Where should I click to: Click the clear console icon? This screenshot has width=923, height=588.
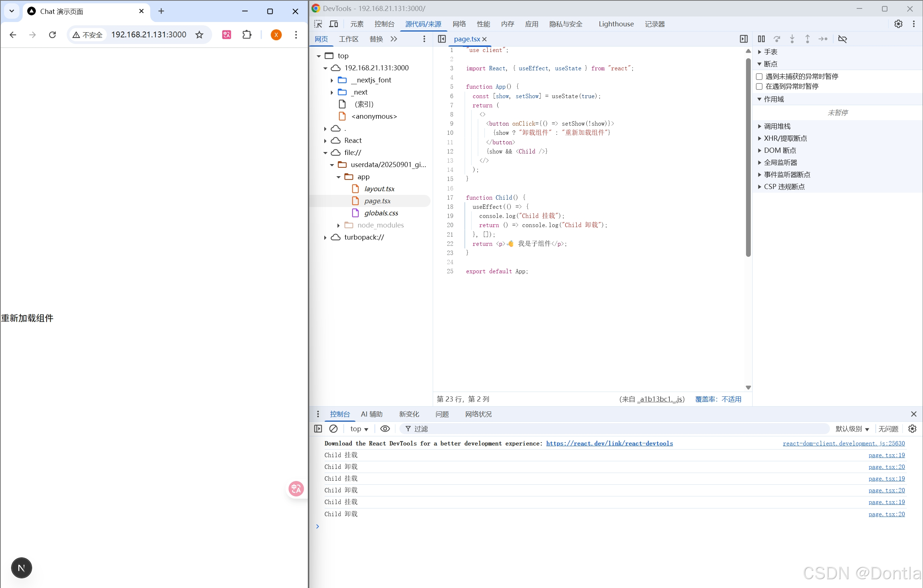pos(333,429)
